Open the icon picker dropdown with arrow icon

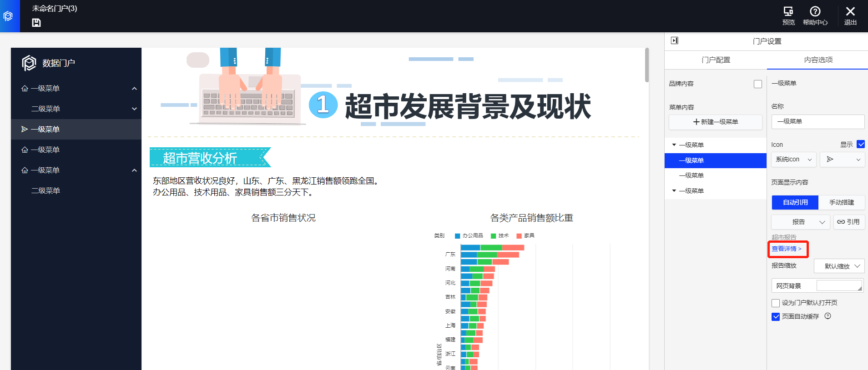point(843,160)
